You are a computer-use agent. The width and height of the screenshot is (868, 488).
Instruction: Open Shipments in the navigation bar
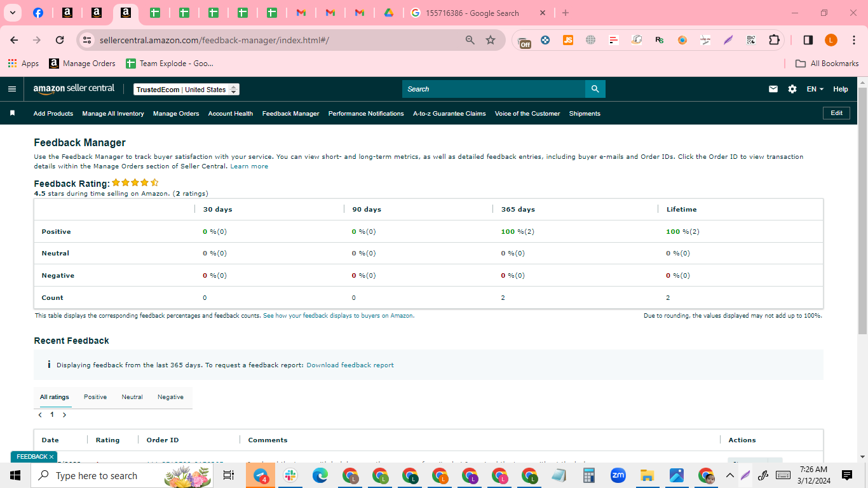coord(585,114)
